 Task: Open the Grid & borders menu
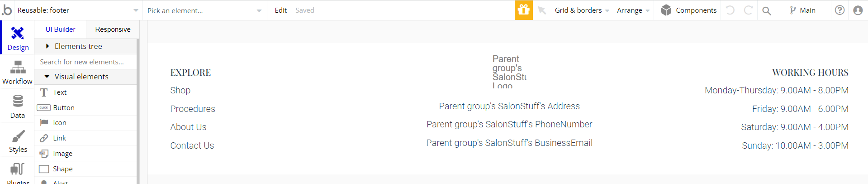click(x=582, y=10)
